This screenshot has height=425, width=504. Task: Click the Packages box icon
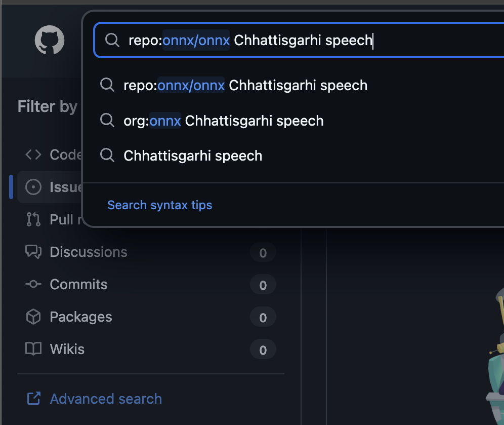tap(33, 317)
